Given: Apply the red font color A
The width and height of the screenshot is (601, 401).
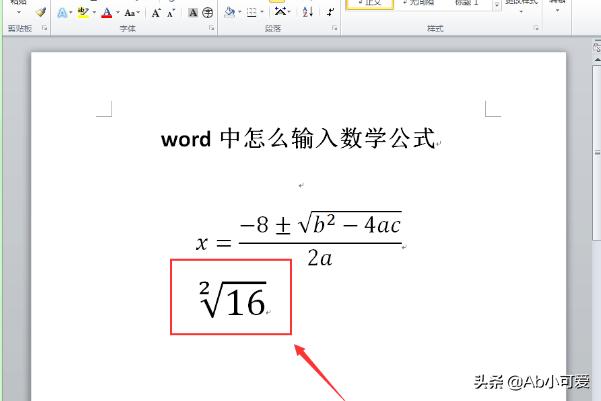Looking at the screenshot, I should 107,13.
